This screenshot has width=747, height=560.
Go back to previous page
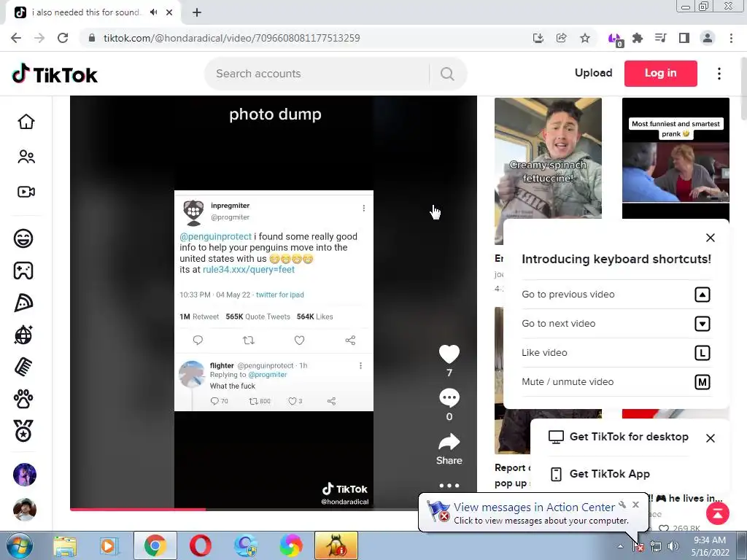click(16, 38)
